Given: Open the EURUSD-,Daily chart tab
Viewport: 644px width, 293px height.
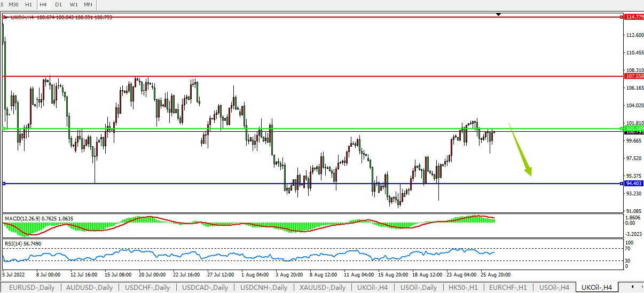Looking at the screenshot, I should point(32,288).
